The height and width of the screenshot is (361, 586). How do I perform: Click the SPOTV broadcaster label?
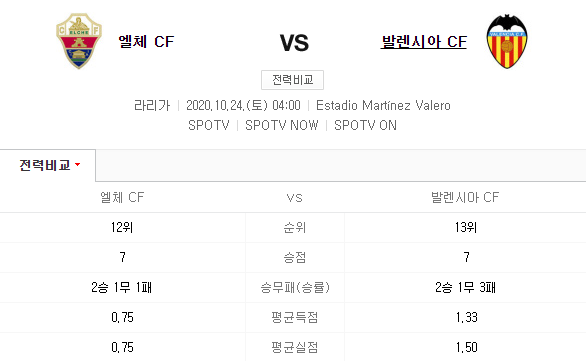(209, 125)
